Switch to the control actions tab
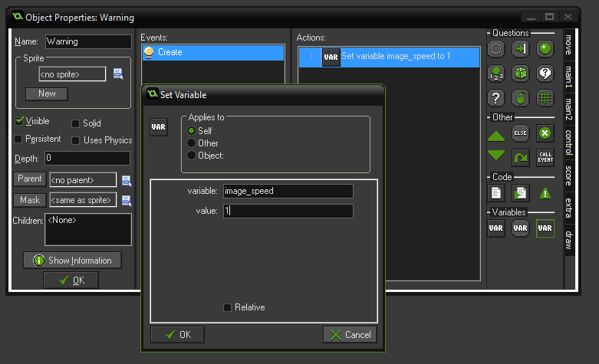The height and width of the screenshot is (364, 599). 568,143
